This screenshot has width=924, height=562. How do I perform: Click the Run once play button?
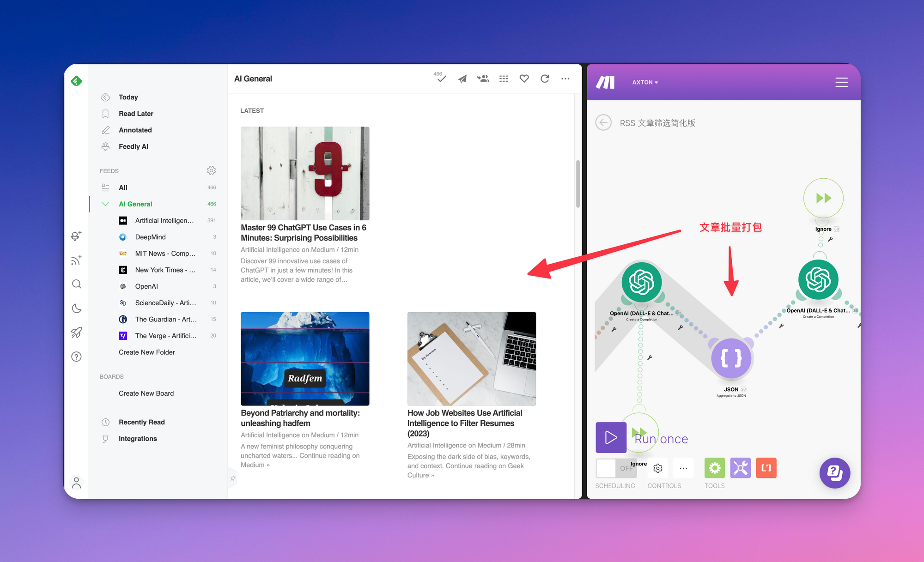coord(611,437)
